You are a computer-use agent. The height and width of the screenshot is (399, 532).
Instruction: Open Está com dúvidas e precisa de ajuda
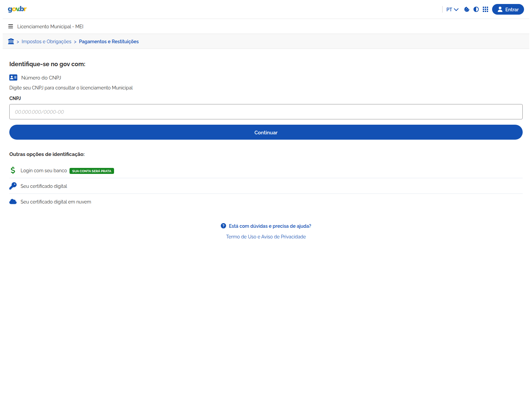[270, 226]
